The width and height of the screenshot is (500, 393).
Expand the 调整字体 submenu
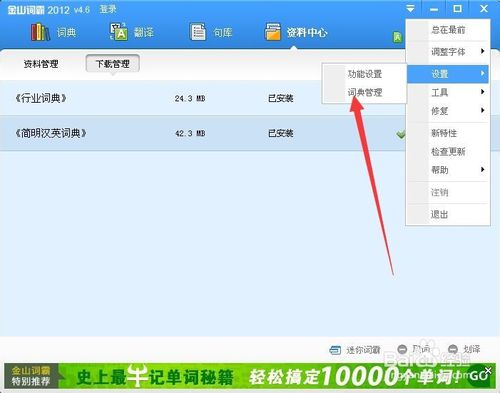click(448, 52)
